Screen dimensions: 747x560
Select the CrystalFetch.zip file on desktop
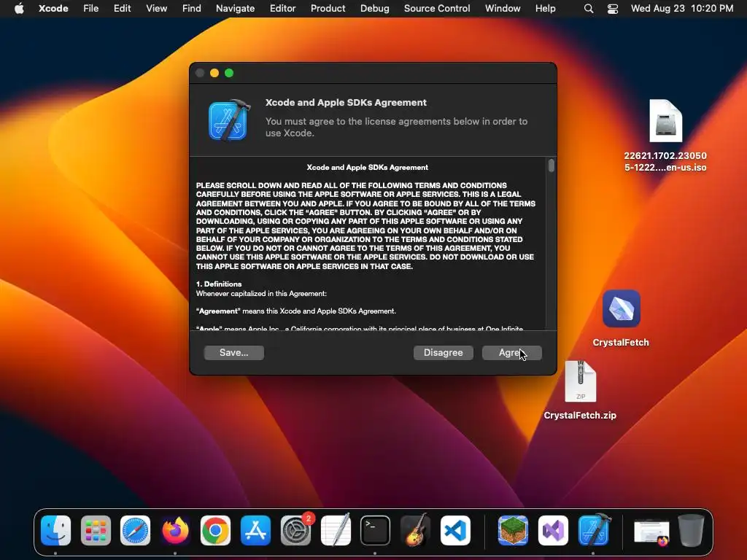pos(580,381)
